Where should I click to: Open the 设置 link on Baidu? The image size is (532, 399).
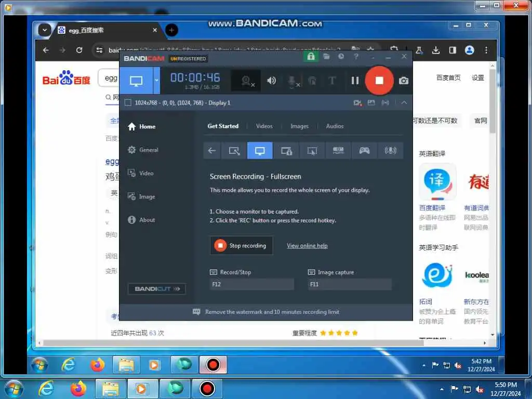[478, 78]
